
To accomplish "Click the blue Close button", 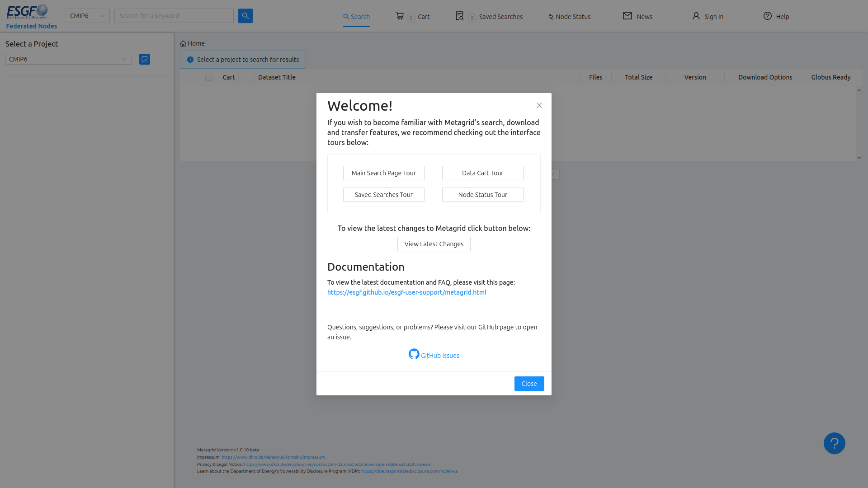I will click(x=529, y=384).
